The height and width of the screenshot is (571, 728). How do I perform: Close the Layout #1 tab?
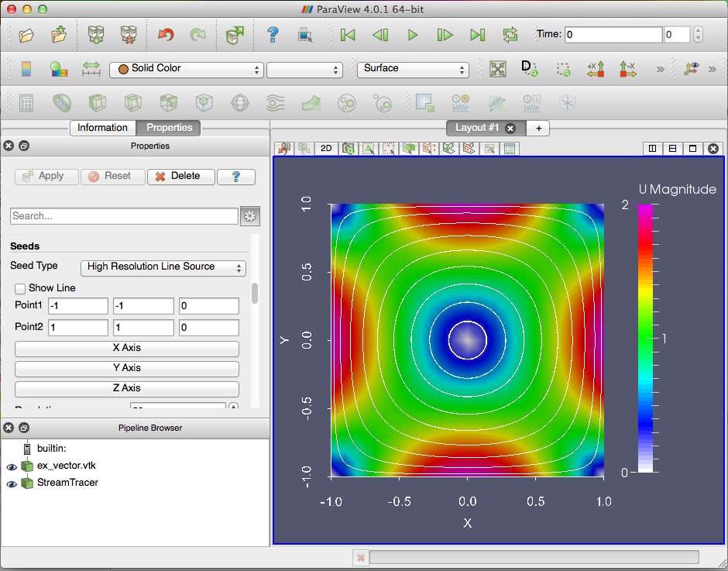point(510,129)
